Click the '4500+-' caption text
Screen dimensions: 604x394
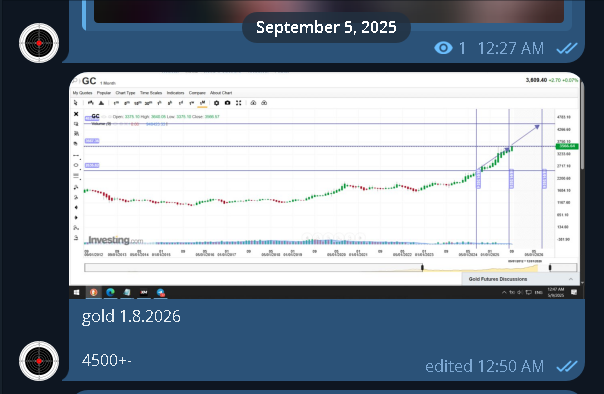click(x=107, y=360)
